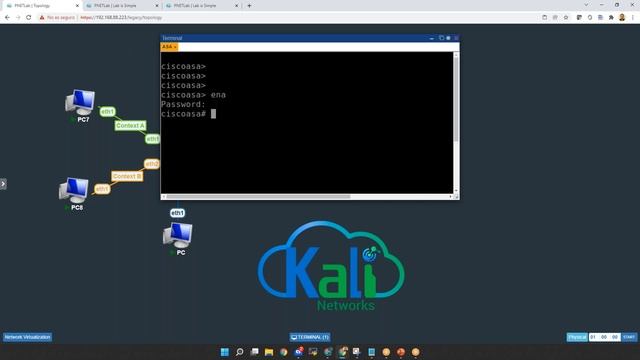Click the terminal horizontal scrollbar
This screenshot has height=360, width=640.
(x=258, y=197)
